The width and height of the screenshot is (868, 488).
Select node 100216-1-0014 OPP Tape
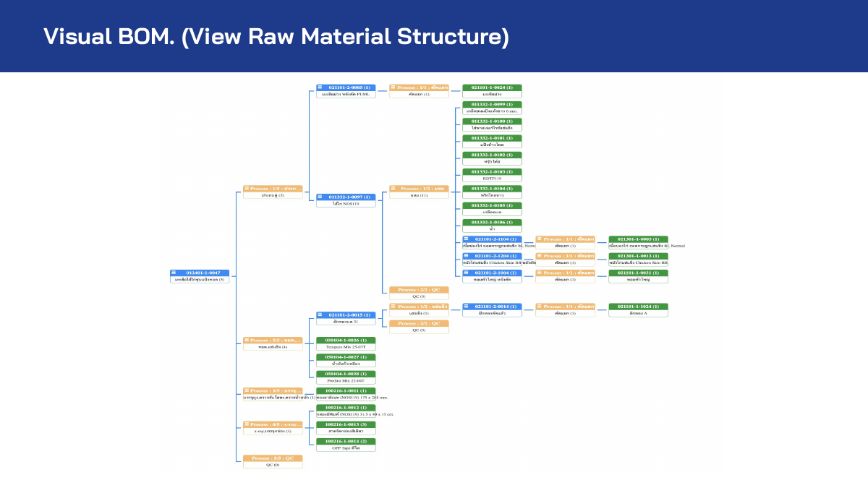point(346,445)
